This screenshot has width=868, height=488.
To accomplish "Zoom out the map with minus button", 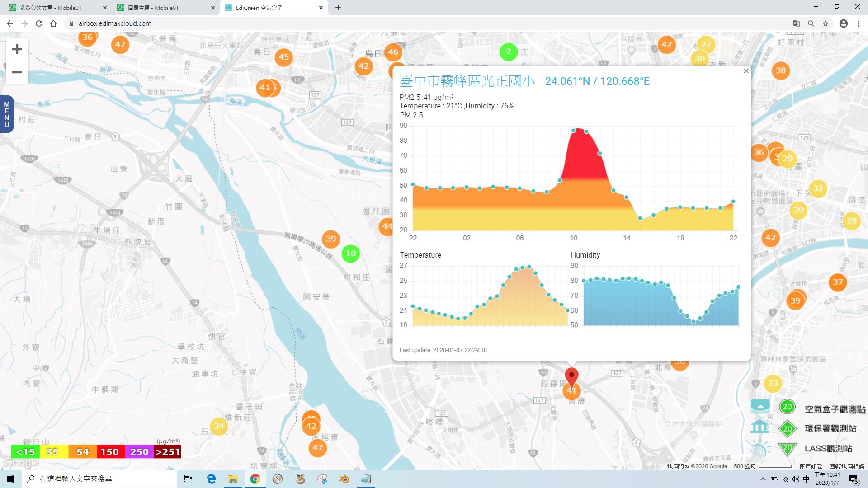I will click(17, 72).
